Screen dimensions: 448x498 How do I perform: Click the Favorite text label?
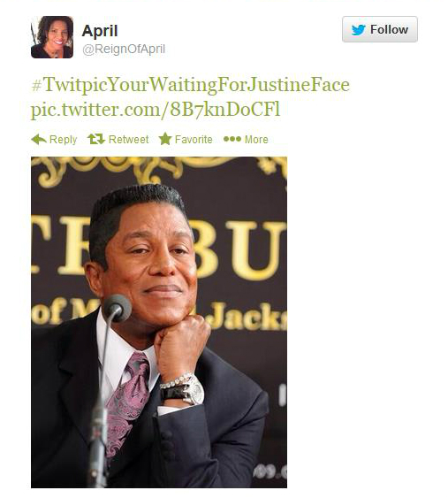coord(194,139)
